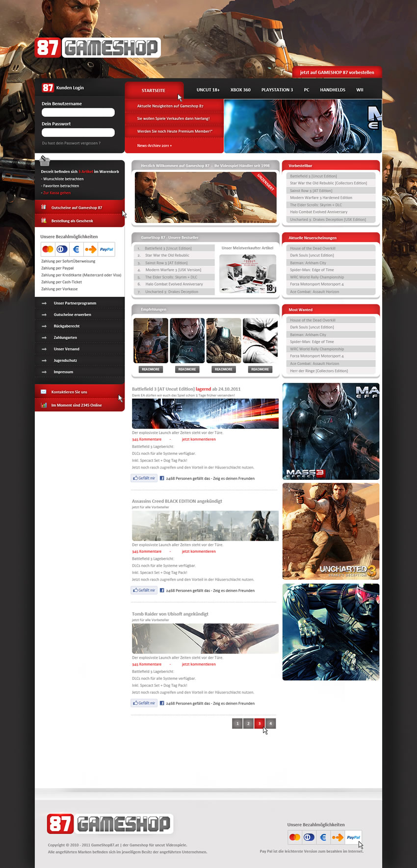Open the Zur Kassa gehen link
Viewport: 417px width, 868px height.
57,193
